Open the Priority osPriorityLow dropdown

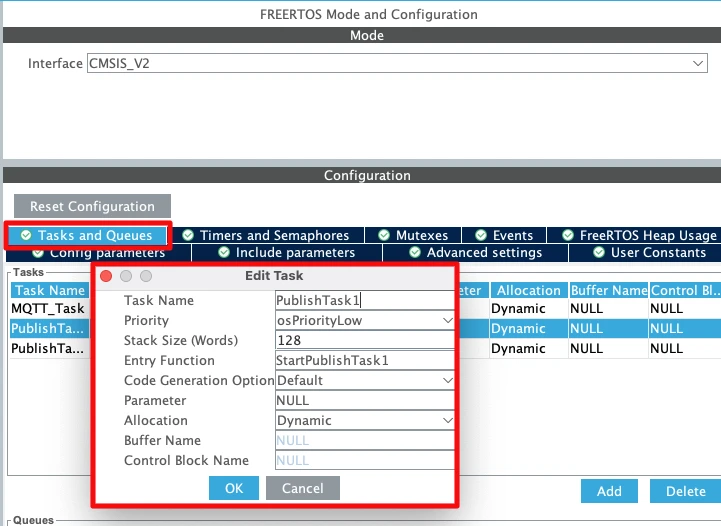365,320
